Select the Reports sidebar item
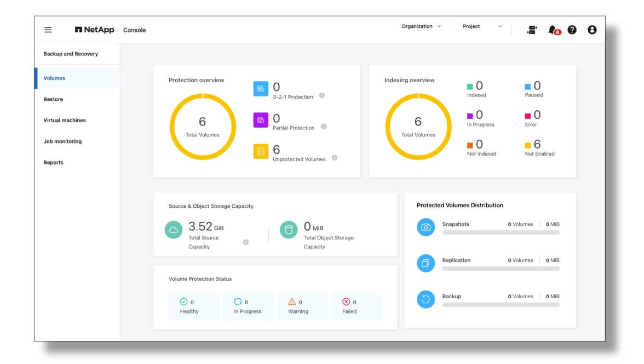This screenshot has width=644, height=364. coord(53,162)
